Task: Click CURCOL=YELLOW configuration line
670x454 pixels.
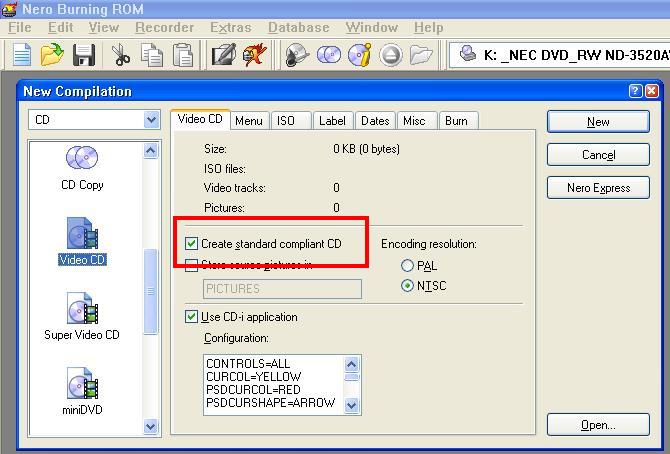Action: [x=253, y=377]
